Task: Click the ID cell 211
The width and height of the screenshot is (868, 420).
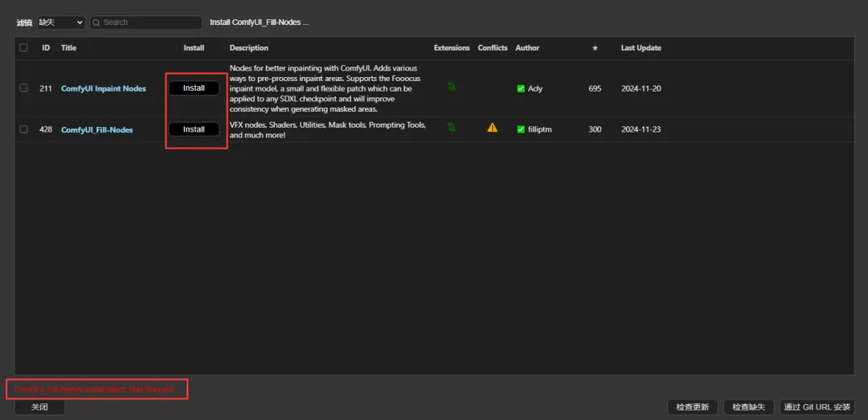Action: tap(46, 88)
